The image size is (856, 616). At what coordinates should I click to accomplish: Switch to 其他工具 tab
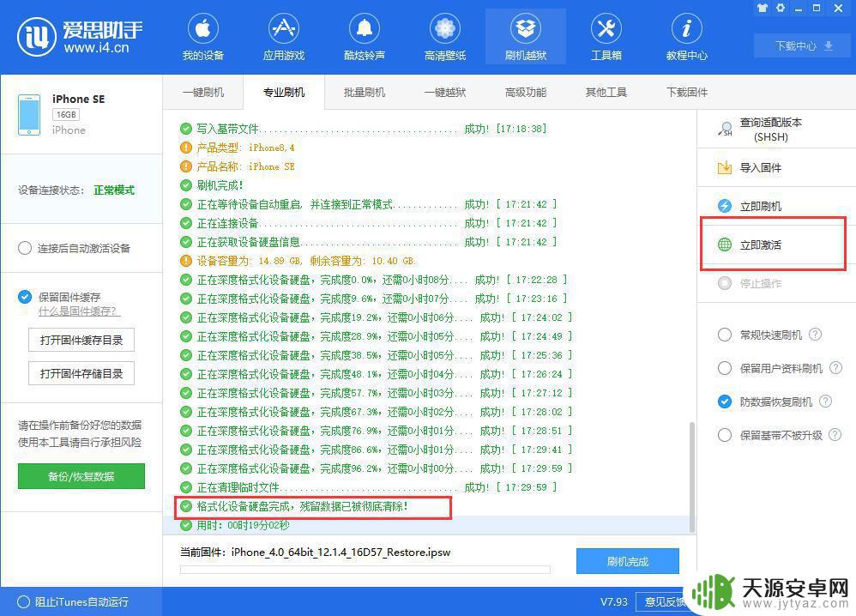point(606,93)
